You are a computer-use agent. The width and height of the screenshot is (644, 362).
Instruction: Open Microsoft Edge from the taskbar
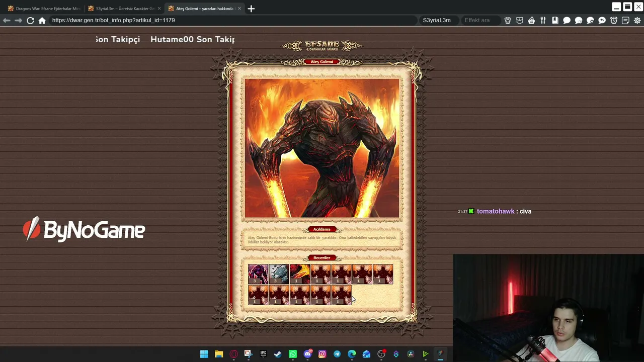click(x=352, y=354)
